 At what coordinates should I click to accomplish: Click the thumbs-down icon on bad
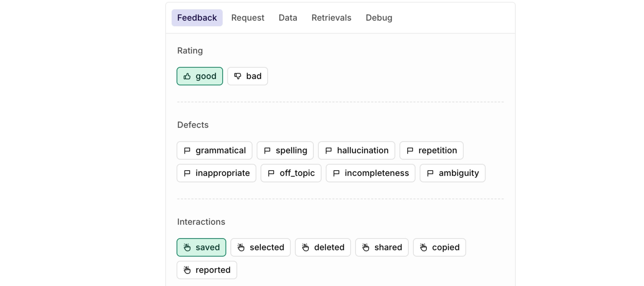[x=238, y=76]
